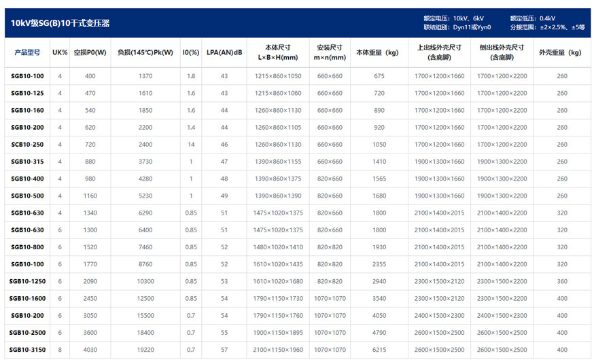Image resolution: width=594 pixels, height=364 pixels.
Task: Click the SGB10-125 model row label
Action: point(27,93)
